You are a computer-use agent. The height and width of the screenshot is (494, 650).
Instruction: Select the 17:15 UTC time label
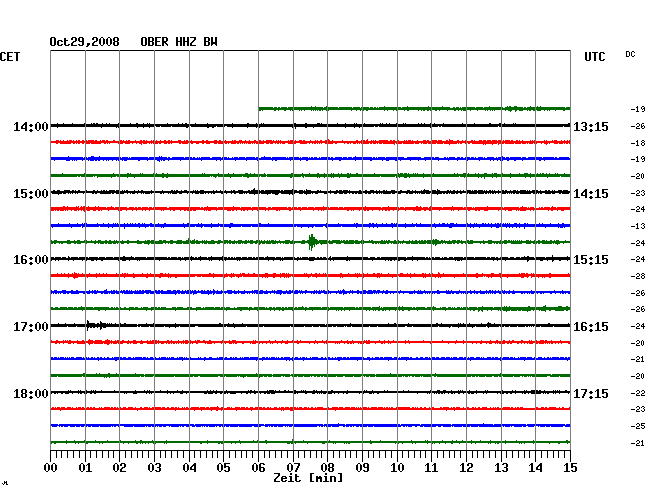pyautogui.click(x=591, y=393)
